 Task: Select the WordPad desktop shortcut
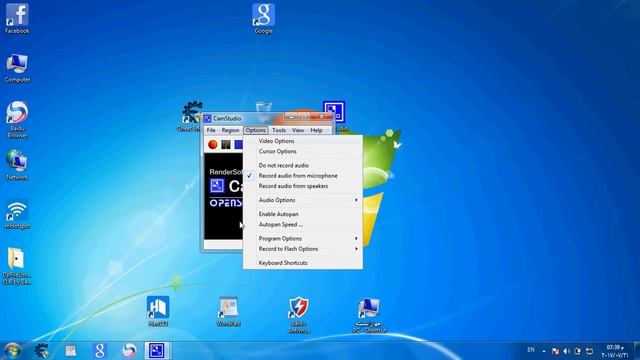pyautogui.click(x=228, y=311)
